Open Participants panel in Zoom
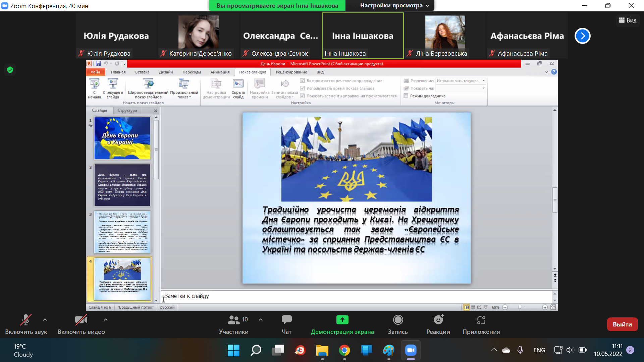644x362 pixels. coord(233,324)
